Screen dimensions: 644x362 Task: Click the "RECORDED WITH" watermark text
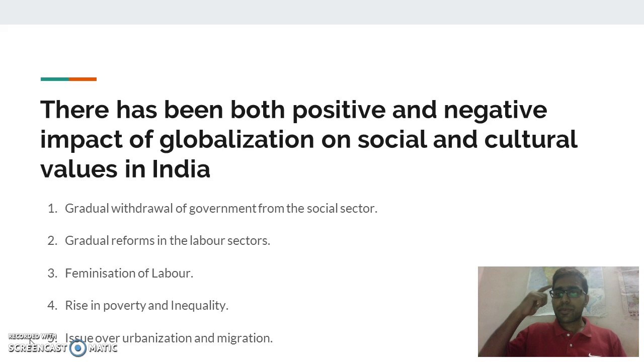click(x=32, y=336)
